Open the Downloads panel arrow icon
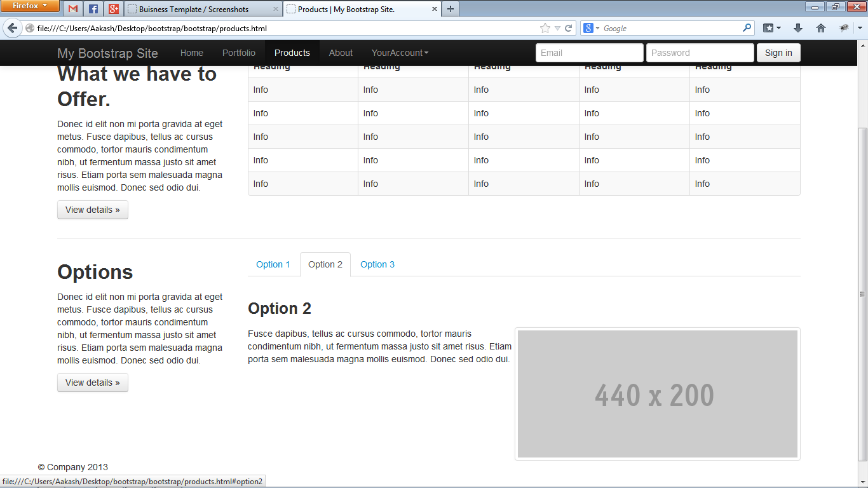This screenshot has width=868, height=488. [797, 28]
